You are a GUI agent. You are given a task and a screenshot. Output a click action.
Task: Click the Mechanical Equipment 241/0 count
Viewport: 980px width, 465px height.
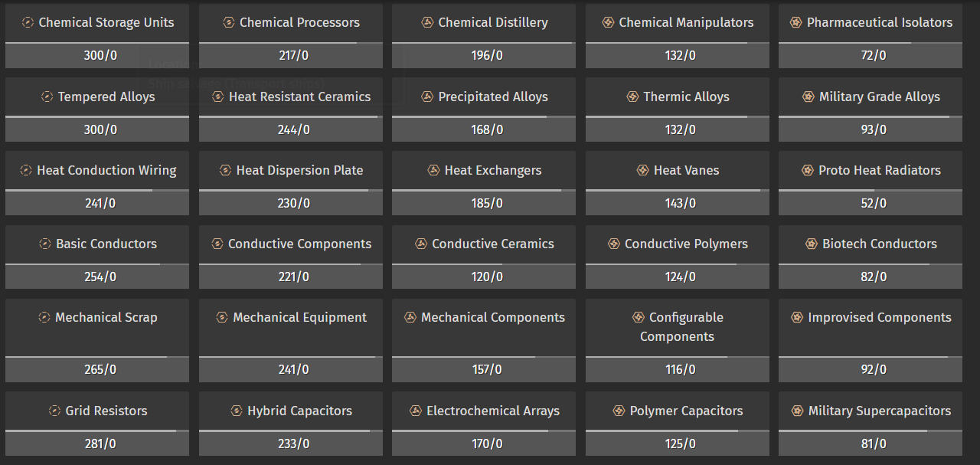(291, 369)
